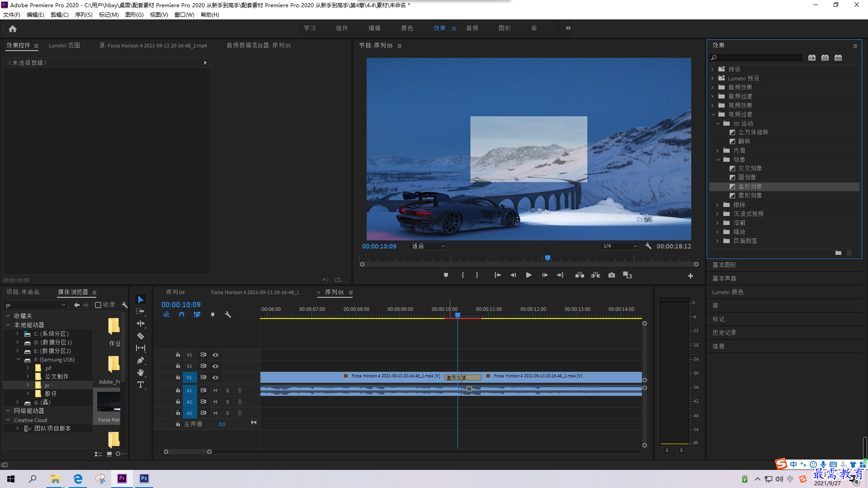Toggle V1 track output eye
The width and height of the screenshot is (868, 488).
point(216,378)
